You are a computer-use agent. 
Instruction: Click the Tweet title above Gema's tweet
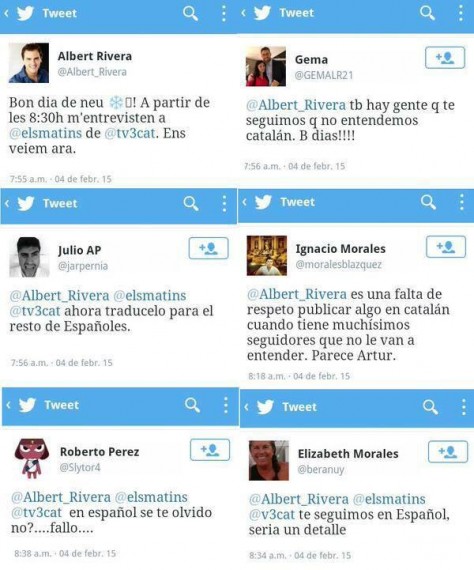297,13
